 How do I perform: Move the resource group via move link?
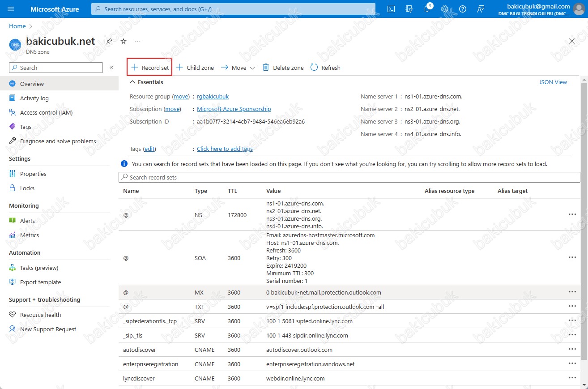click(x=181, y=96)
